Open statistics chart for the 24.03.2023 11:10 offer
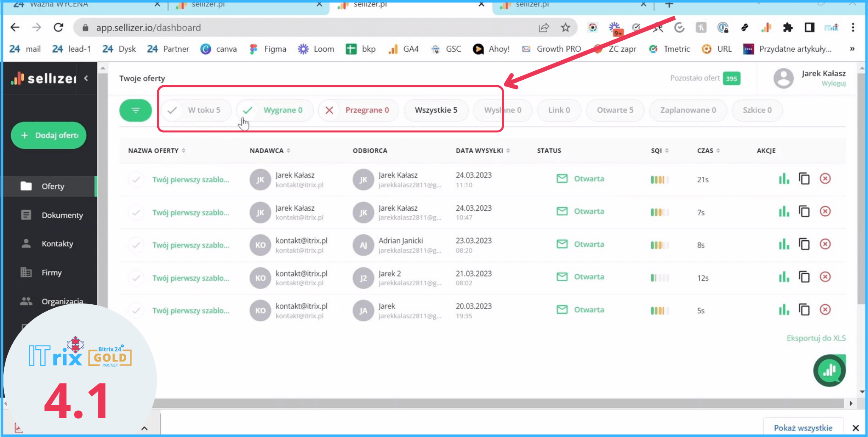The image size is (868, 437). point(784,179)
